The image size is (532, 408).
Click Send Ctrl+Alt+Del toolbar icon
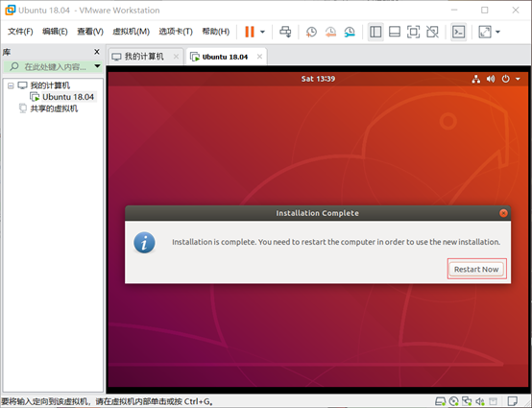click(x=285, y=32)
